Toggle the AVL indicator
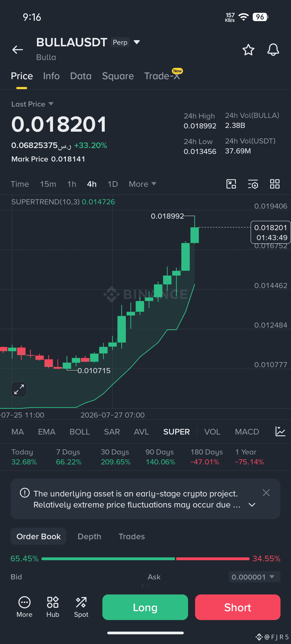Image resolution: width=291 pixels, height=644 pixels. (x=141, y=432)
